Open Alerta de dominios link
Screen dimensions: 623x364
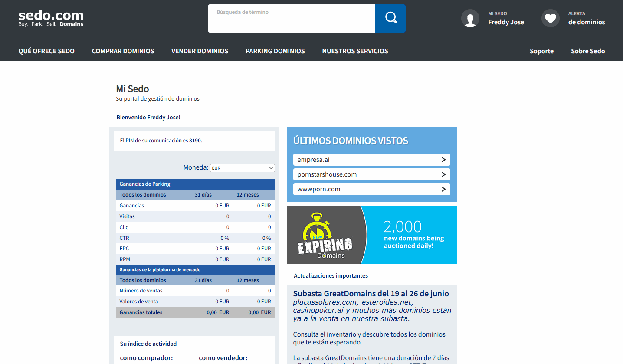(x=587, y=19)
